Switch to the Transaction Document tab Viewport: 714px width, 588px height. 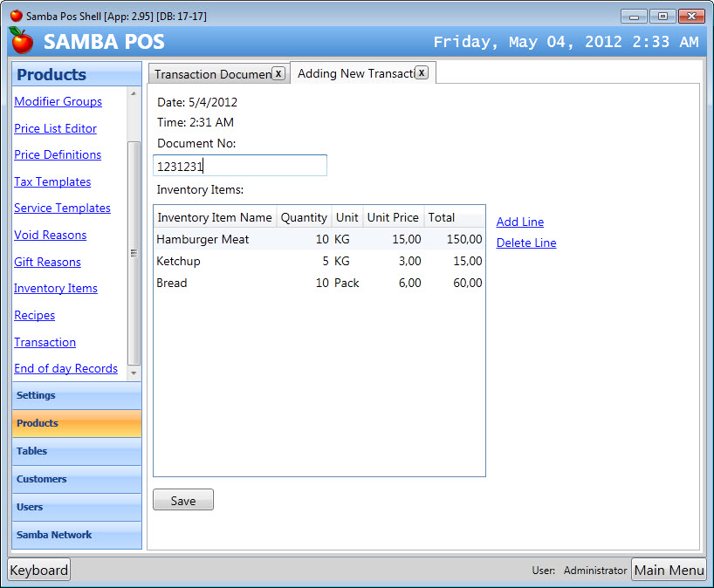pyautogui.click(x=213, y=74)
